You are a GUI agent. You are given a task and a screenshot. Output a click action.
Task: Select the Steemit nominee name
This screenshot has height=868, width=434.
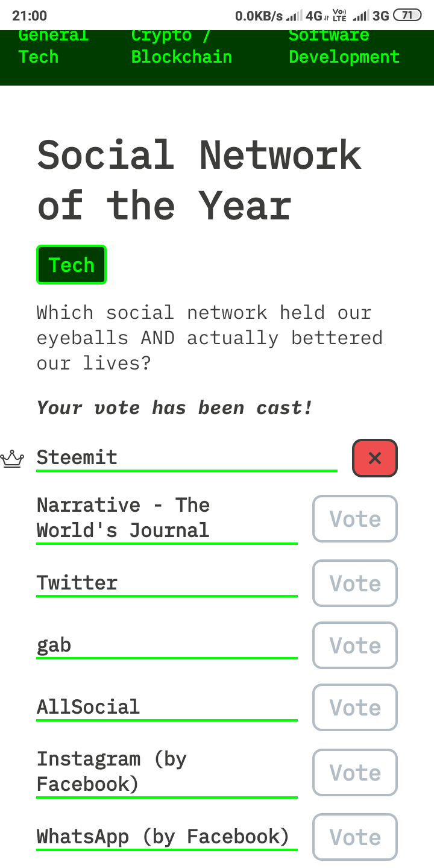point(77,457)
